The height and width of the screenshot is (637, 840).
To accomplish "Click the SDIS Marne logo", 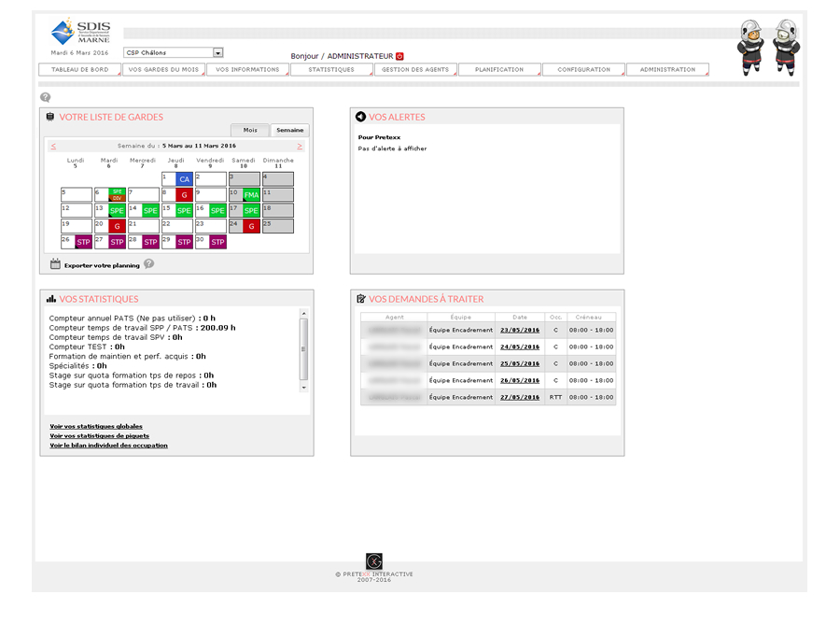I will coord(80,32).
